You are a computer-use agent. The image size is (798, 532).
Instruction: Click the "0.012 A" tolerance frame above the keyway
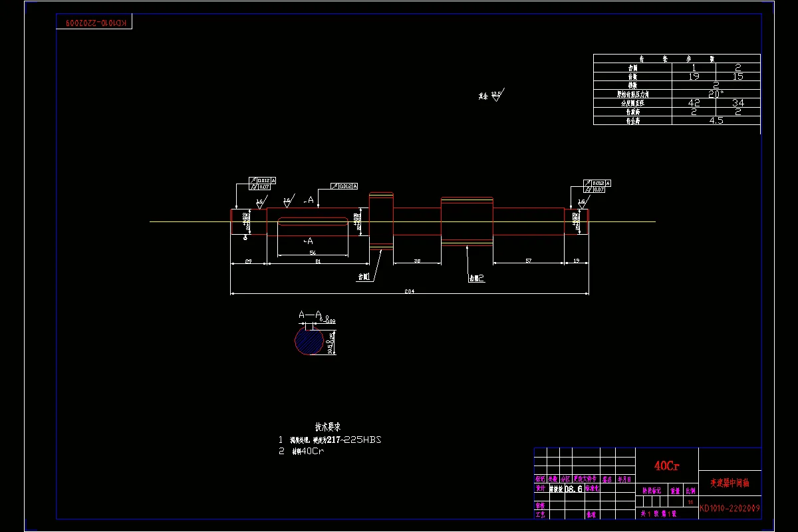click(344, 186)
